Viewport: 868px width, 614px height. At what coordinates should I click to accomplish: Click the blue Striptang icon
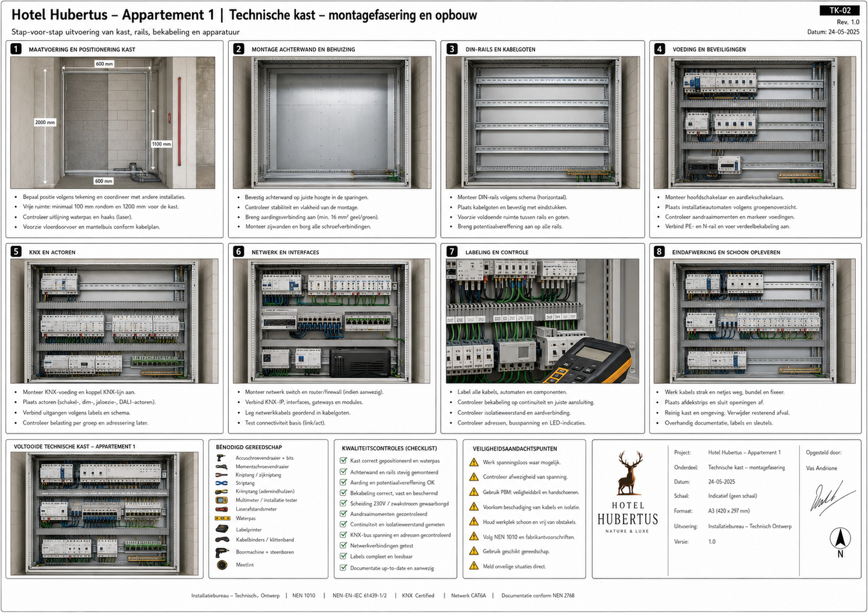pos(221,483)
